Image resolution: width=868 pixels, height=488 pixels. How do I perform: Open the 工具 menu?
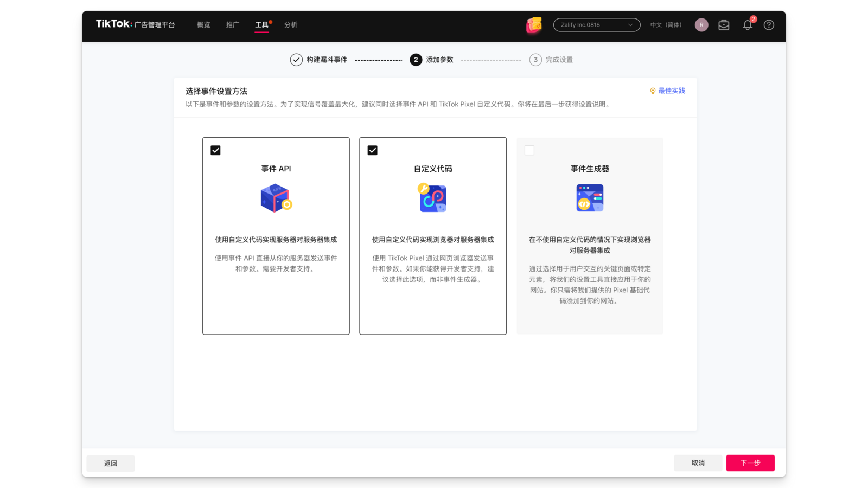(261, 25)
